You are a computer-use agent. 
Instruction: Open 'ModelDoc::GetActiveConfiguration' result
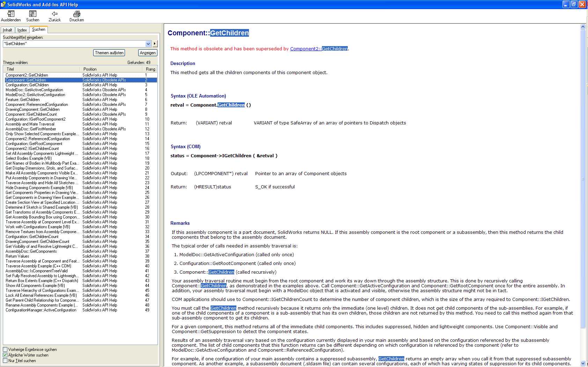click(81, 90)
